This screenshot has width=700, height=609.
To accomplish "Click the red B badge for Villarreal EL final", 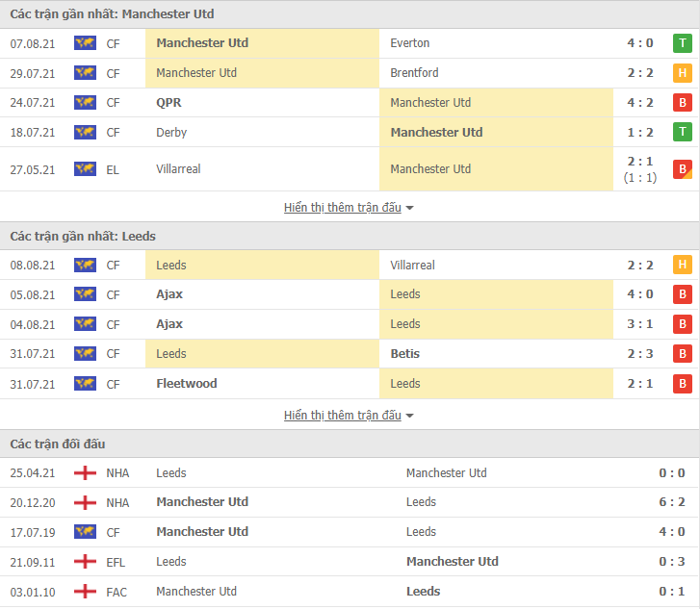I will (x=682, y=169).
